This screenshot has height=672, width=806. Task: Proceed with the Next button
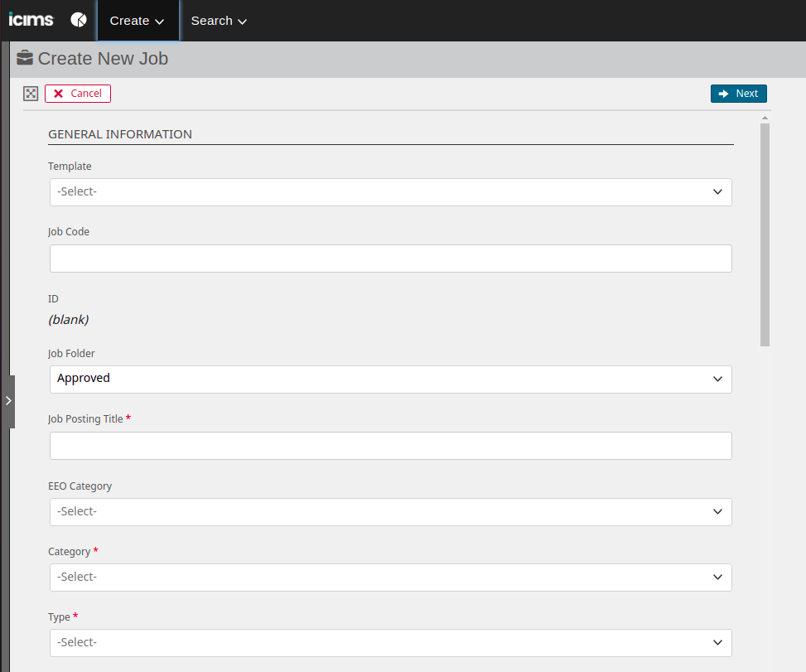click(739, 94)
